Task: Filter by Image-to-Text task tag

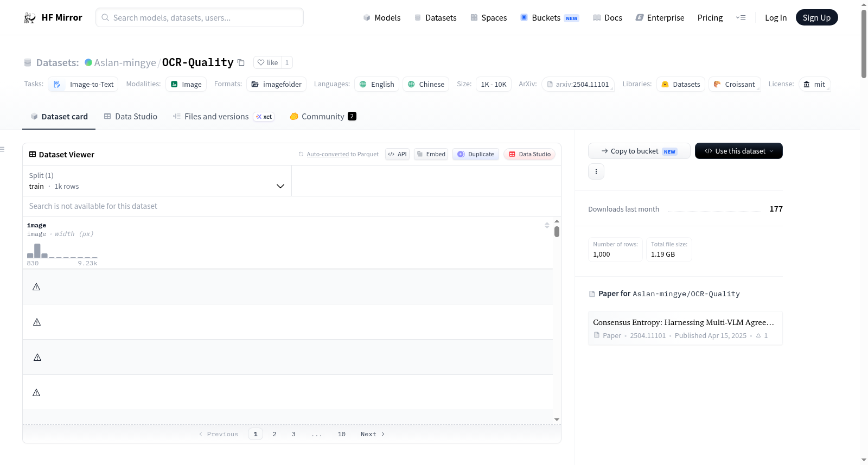Action: coord(83,84)
